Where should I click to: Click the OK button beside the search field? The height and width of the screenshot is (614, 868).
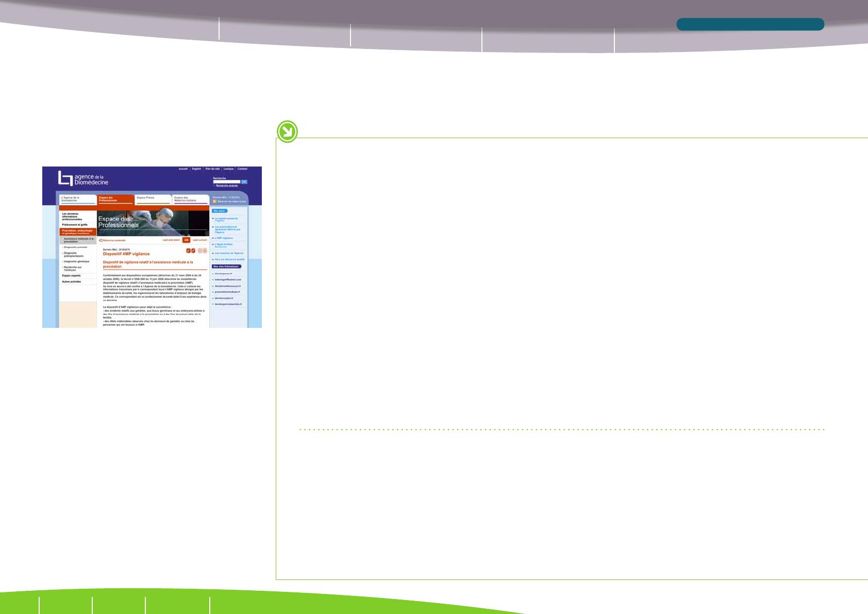click(x=244, y=181)
